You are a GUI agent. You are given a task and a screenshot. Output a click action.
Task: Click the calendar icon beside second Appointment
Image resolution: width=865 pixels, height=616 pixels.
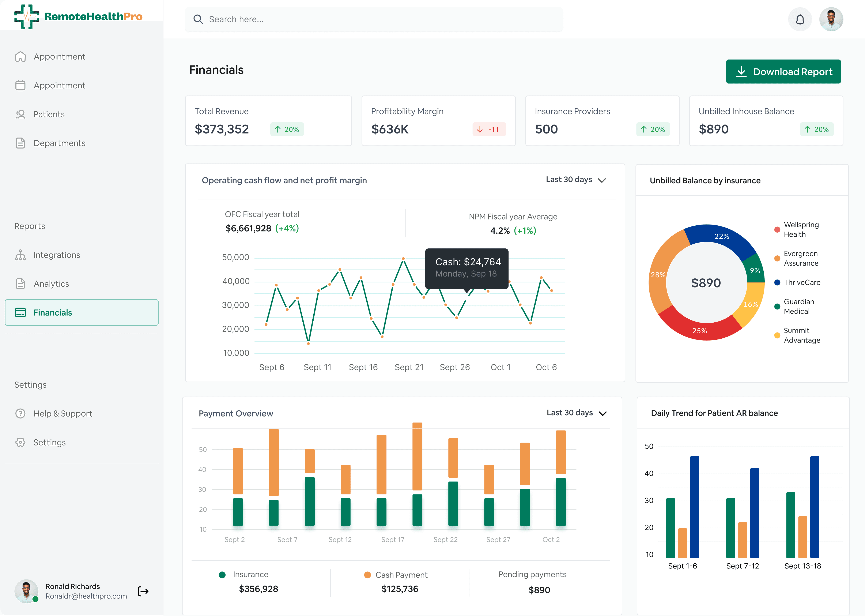[x=20, y=85]
